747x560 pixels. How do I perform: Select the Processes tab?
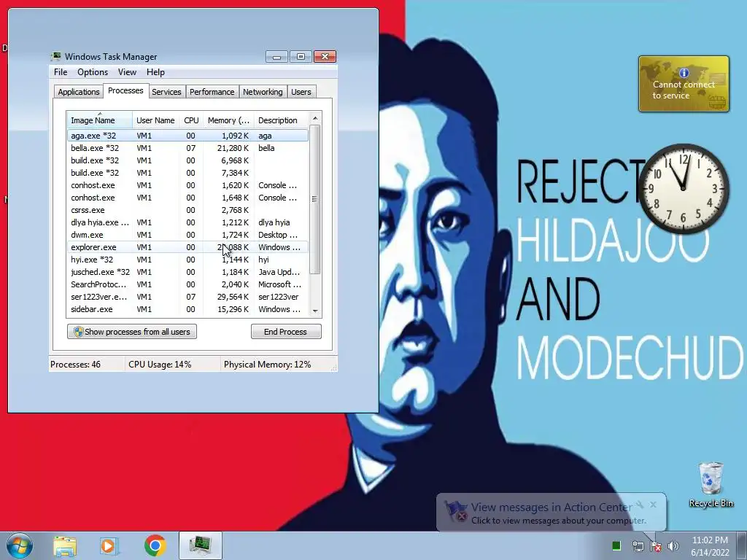(x=125, y=90)
